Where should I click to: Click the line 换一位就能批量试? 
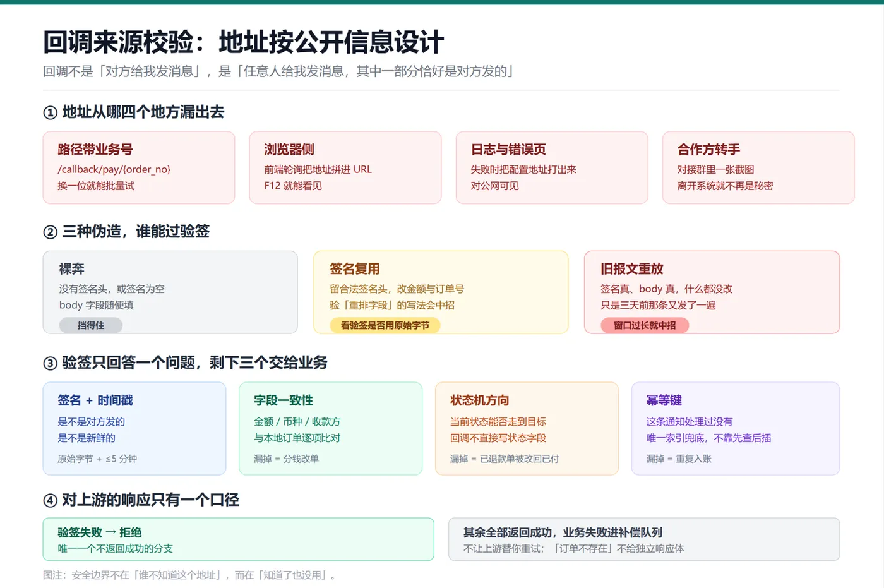(96, 186)
